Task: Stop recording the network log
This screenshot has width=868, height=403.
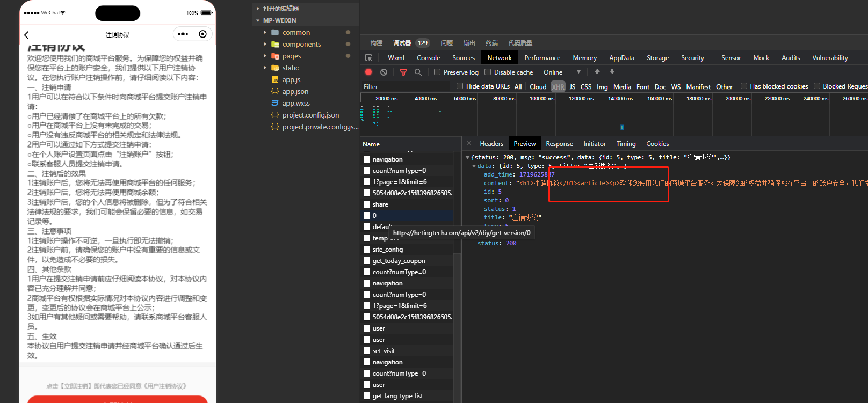Action: (368, 72)
